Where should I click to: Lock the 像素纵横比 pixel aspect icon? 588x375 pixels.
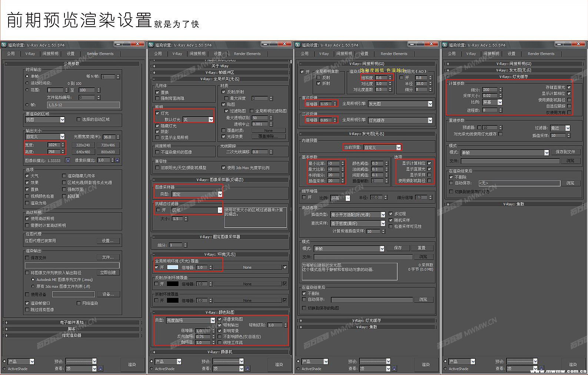click(x=117, y=160)
